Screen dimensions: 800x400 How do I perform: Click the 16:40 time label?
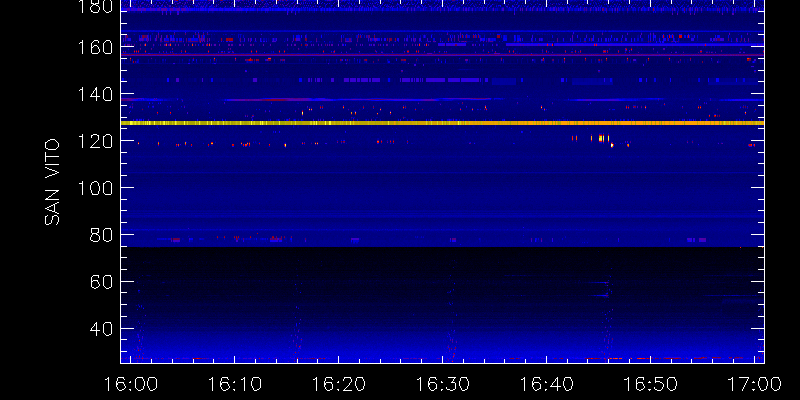547,384
